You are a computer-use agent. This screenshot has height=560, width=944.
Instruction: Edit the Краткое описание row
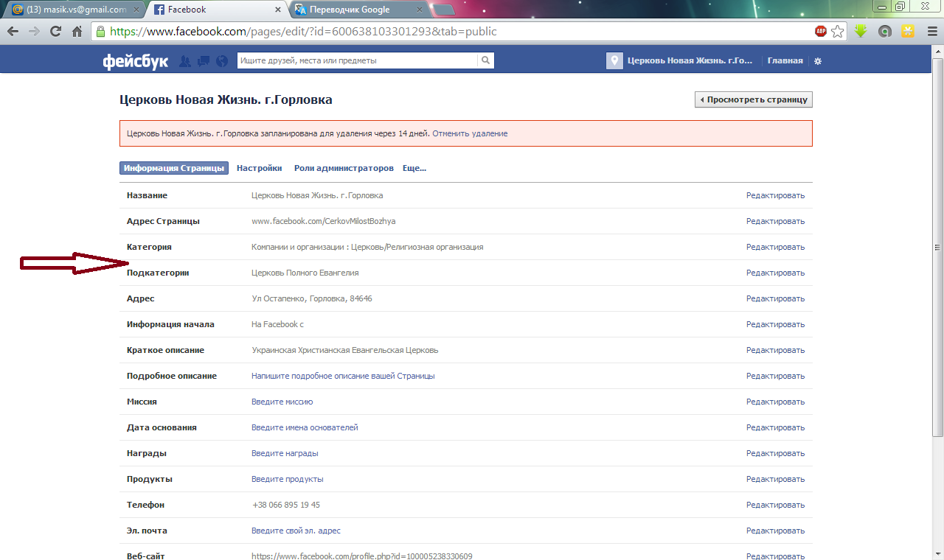pyautogui.click(x=775, y=350)
